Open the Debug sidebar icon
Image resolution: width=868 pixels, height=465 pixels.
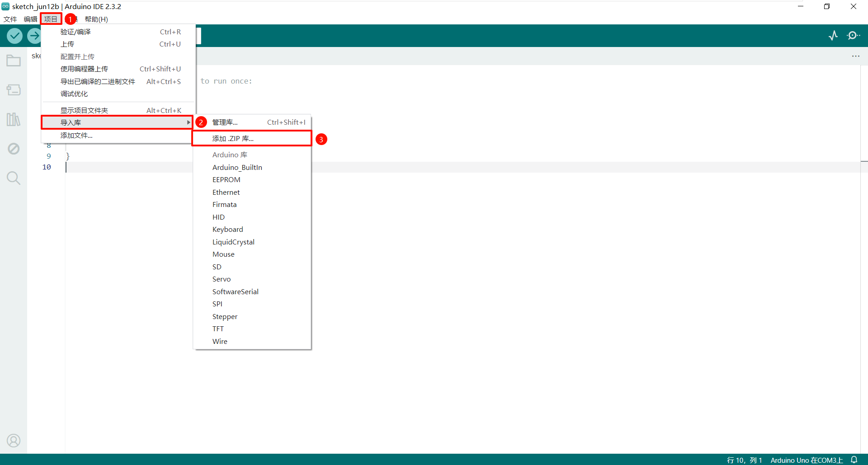point(14,149)
